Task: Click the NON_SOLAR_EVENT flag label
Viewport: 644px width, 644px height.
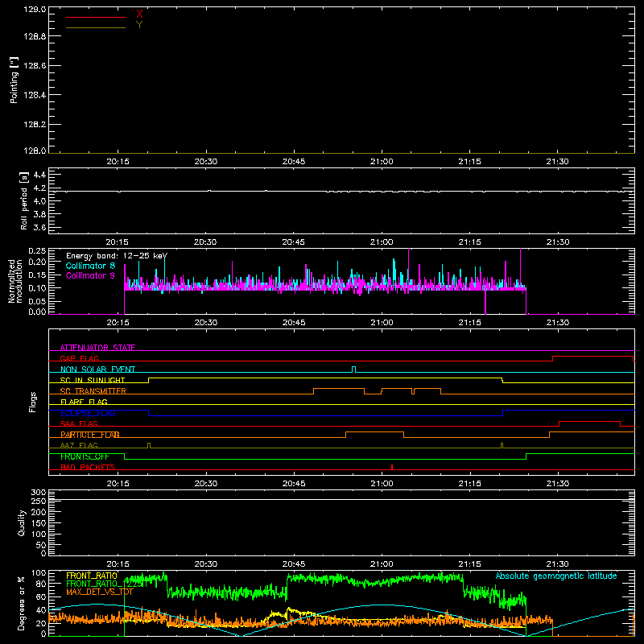Action: 97,369
